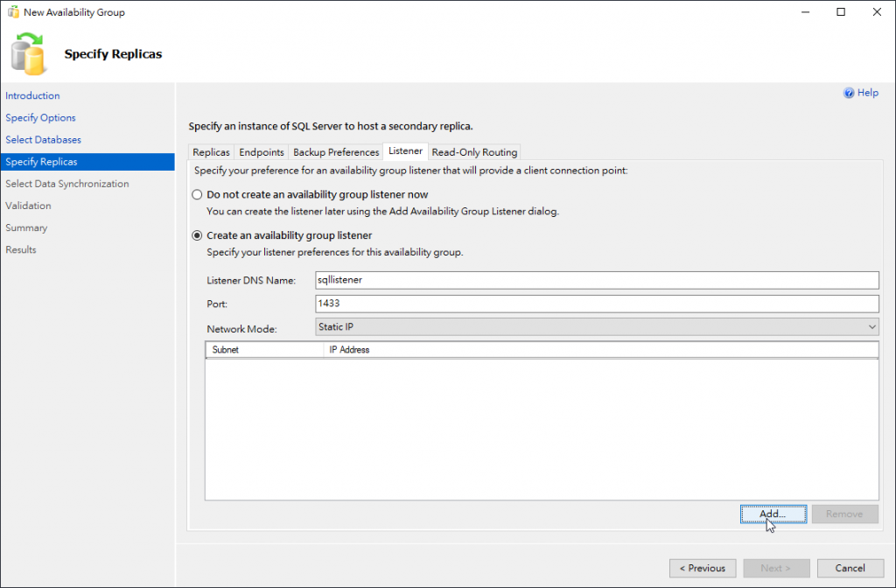Go to the Introduction step

tap(32, 96)
